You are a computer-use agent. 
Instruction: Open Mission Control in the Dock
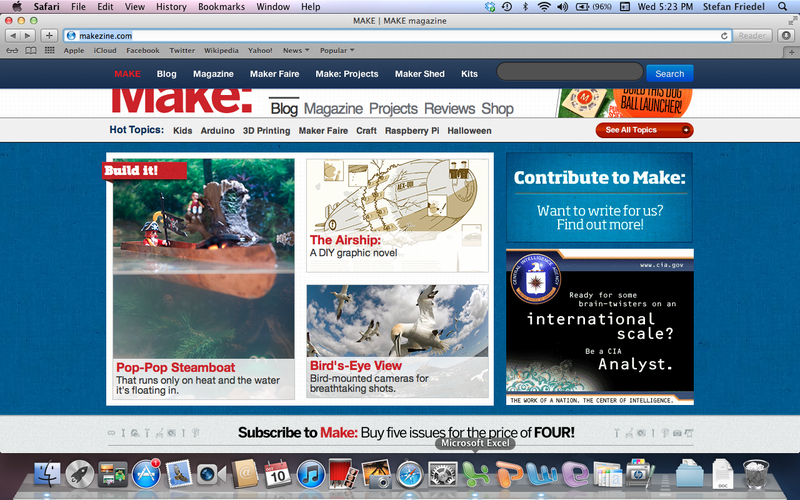[x=113, y=474]
